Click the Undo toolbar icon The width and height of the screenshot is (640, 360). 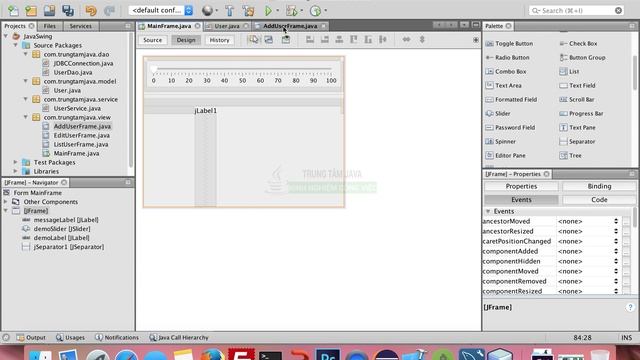point(91,11)
